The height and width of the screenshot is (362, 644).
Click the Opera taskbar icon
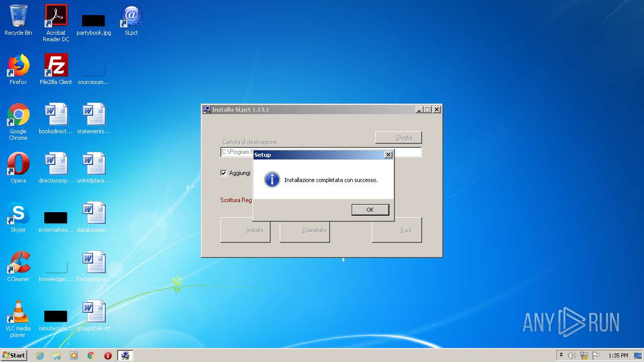pos(108,355)
